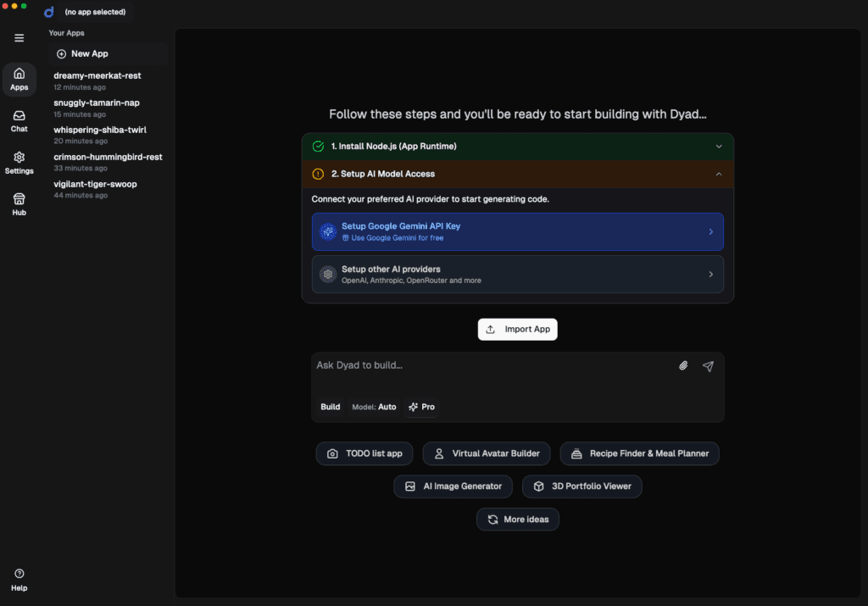The height and width of the screenshot is (606, 868).
Task: Select the AI Image Generator idea
Action: 453,486
